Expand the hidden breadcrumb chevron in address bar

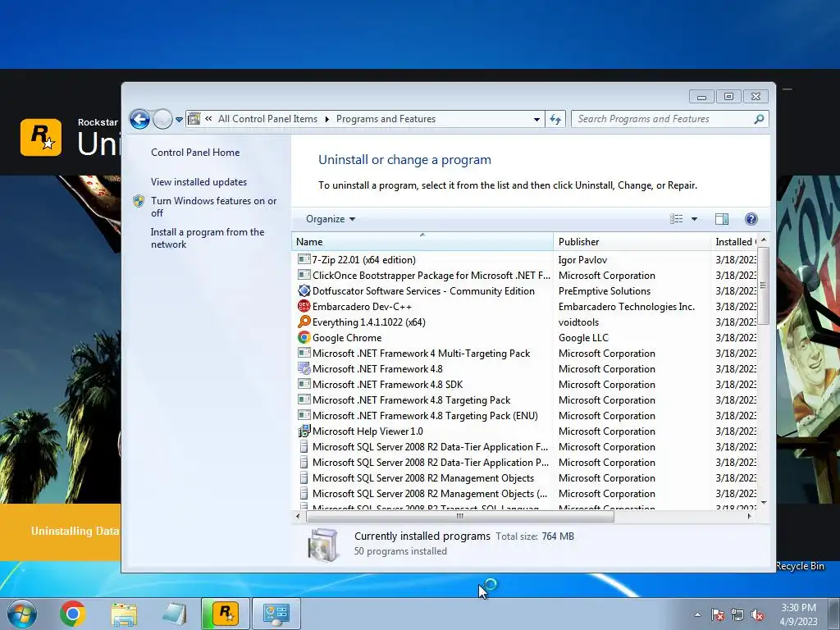click(x=208, y=119)
